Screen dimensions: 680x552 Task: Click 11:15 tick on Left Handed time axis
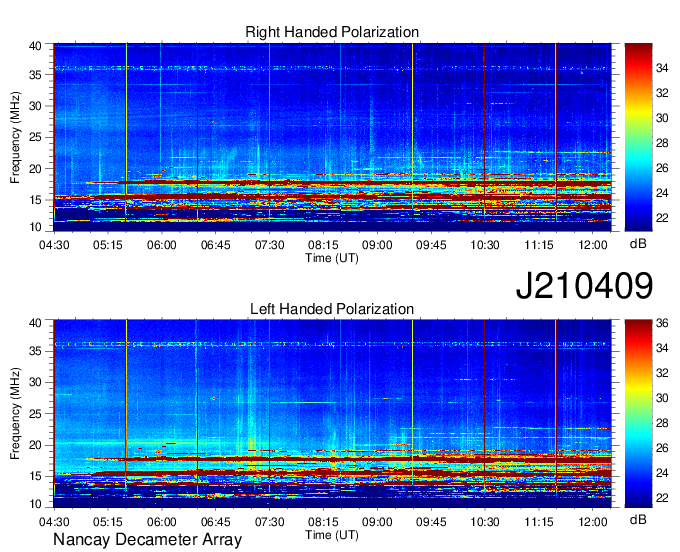click(x=539, y=522)
